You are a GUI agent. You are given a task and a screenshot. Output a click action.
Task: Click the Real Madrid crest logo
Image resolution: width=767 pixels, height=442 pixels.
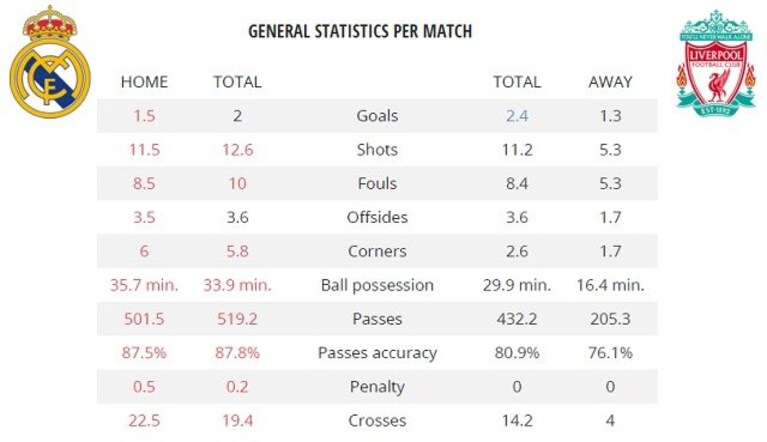50,62
